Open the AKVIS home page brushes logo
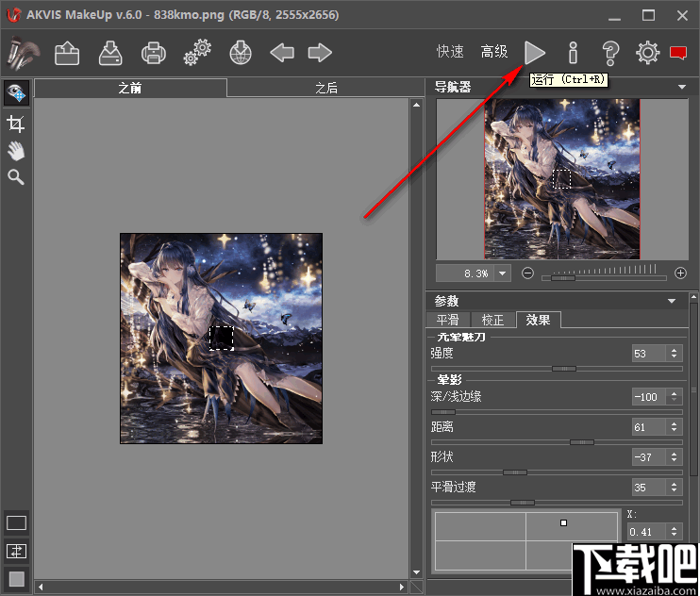This screenshot has height=596, width=700. click(x=23, y=53)
